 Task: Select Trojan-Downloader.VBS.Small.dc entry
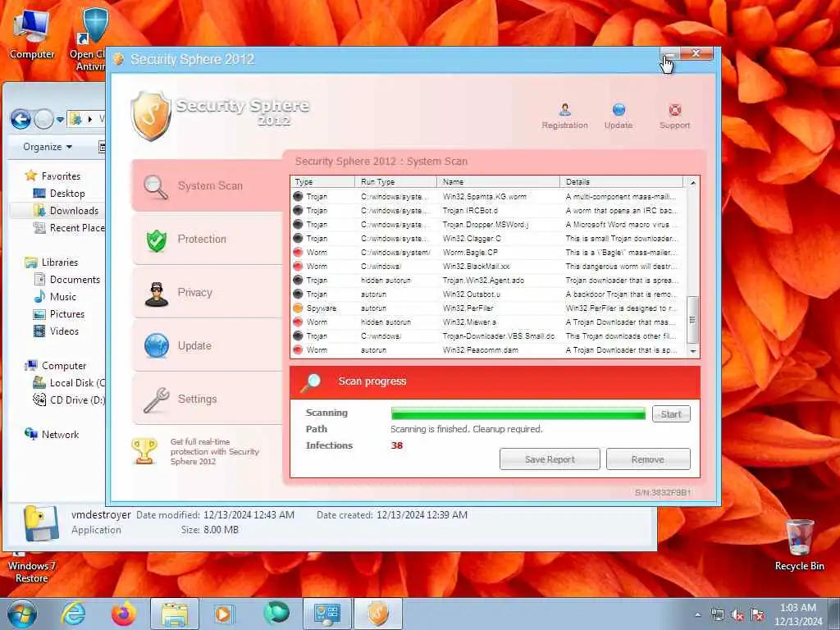click(x=488, y=336)
